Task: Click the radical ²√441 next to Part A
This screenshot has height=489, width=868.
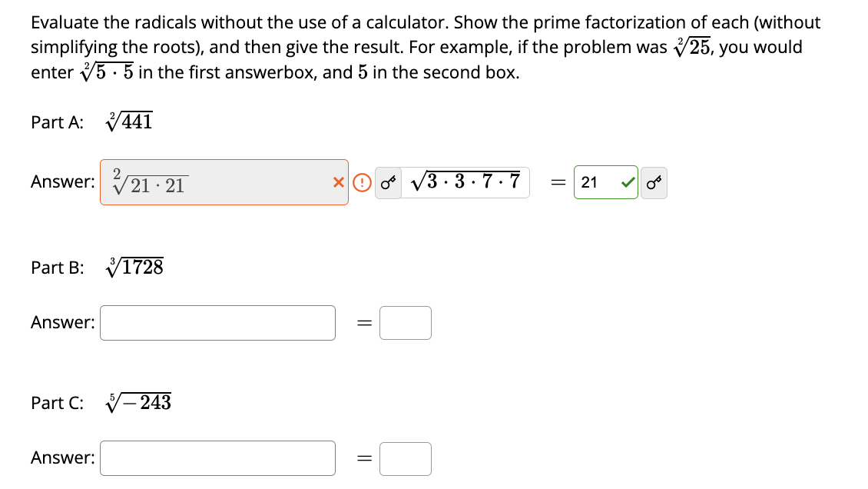Action: [x=128, y=121]
